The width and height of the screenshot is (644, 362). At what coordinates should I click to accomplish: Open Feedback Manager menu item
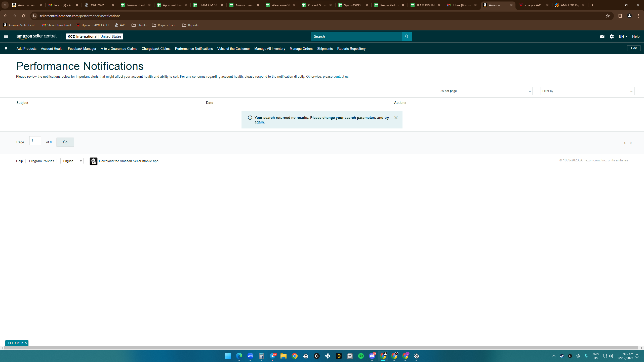[82, 49]
